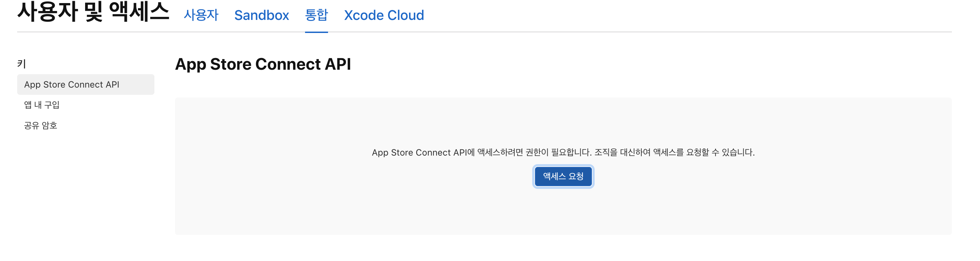
Task: Select the 통합 tab
Action: 316,15
